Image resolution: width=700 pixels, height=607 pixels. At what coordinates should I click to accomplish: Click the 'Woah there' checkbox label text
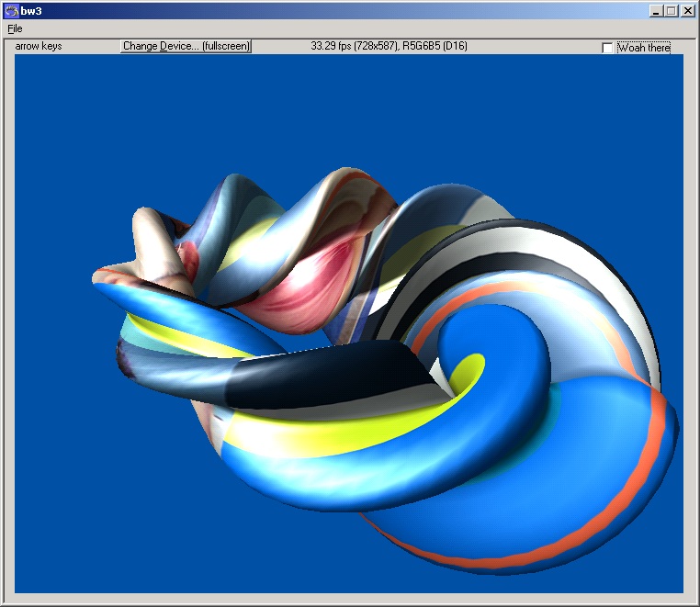coord(643,48)
